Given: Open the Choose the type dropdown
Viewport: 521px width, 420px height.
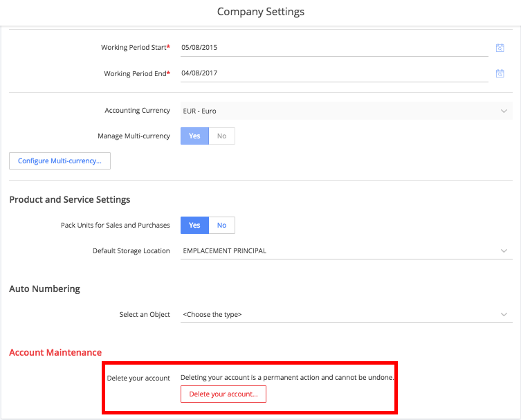Looking at the screenshot, I should (x=346, y=314).
